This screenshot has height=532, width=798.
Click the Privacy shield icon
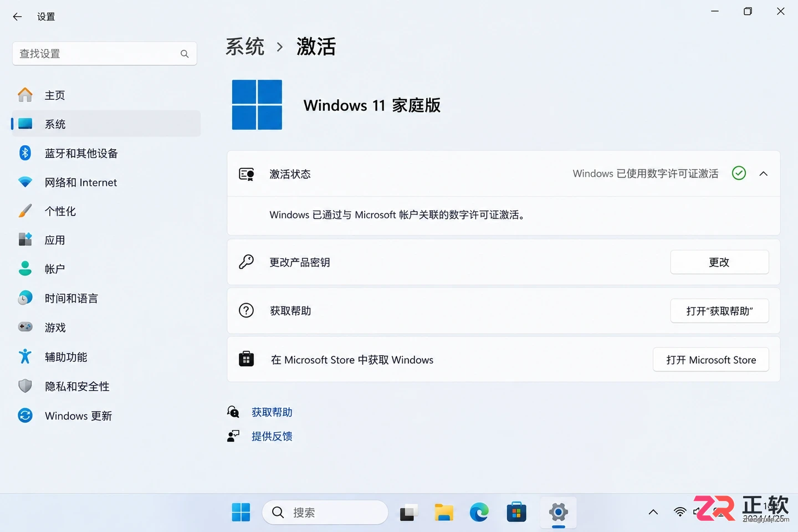point(25,386)
